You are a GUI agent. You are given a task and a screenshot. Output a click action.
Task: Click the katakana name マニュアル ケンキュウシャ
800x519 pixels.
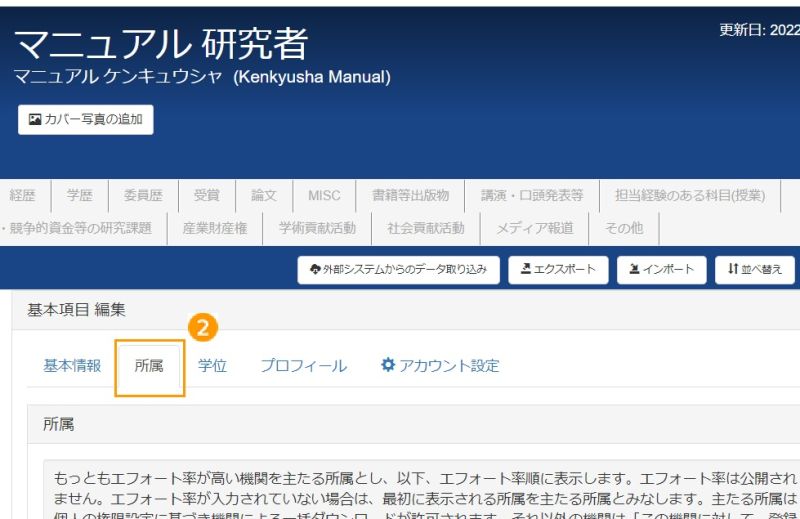(118, 77)
